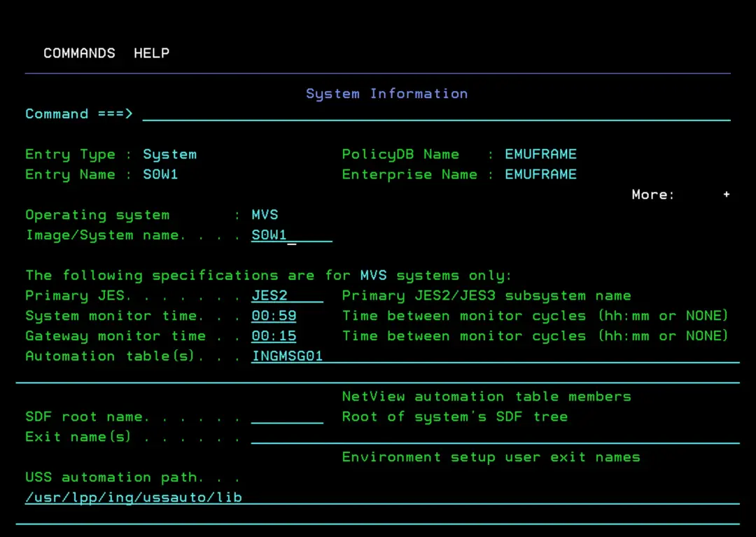The image size is (756, 537).
Task: Open the HELP menu
Action: 151,53
